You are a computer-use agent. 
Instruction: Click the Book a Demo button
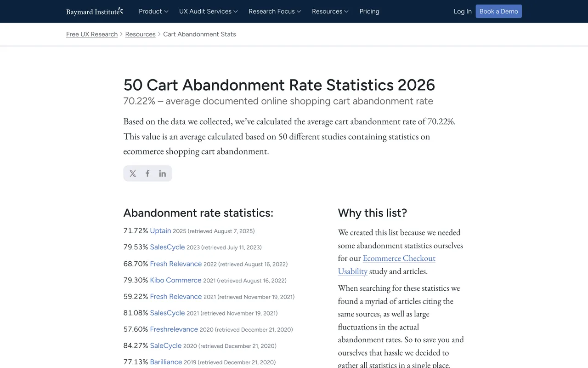tap(498, 11)
